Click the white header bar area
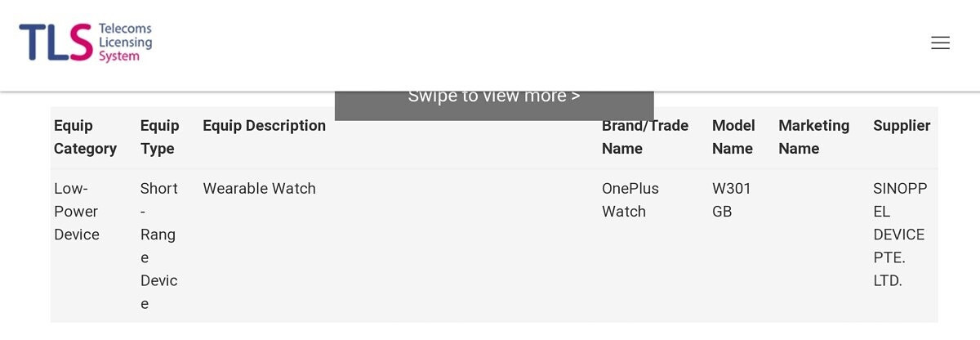 click(531, 41)
